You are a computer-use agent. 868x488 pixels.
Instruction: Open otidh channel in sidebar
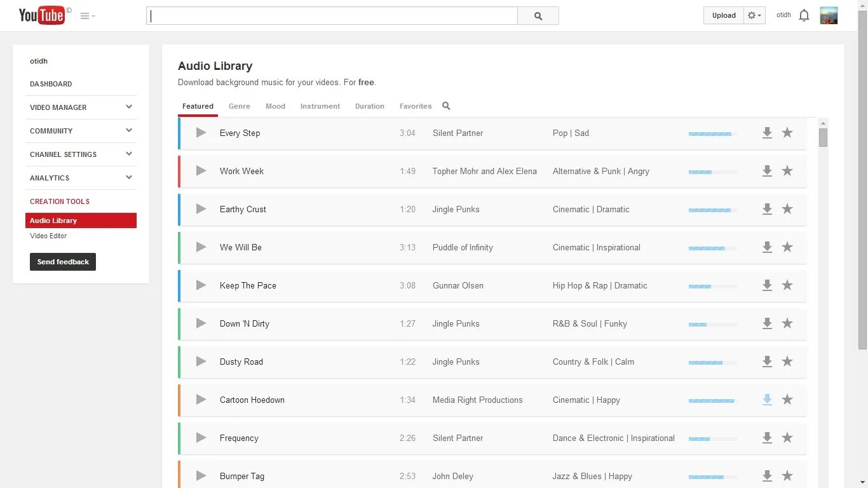tap(39, 61)
